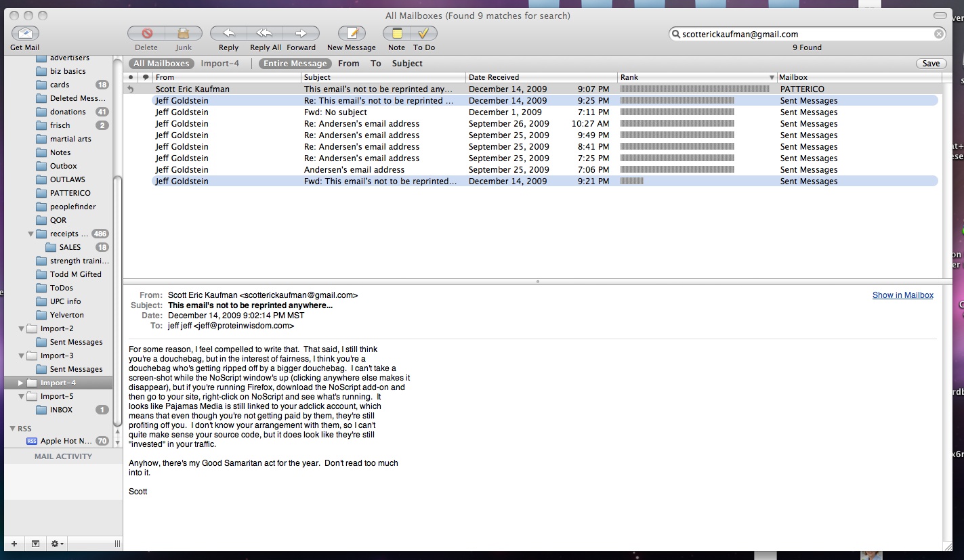Screen dimensions: 964x560
Task: Add a To Do item
Action: point(424,33)
